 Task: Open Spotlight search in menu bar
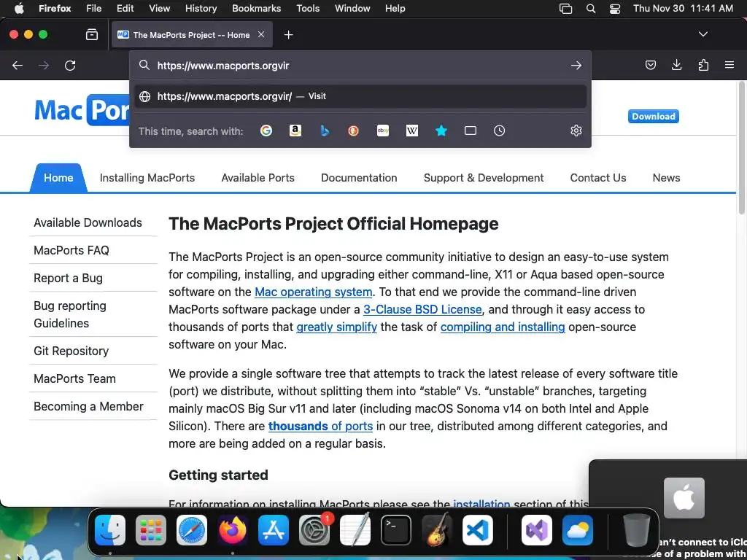tap(591, 9)
